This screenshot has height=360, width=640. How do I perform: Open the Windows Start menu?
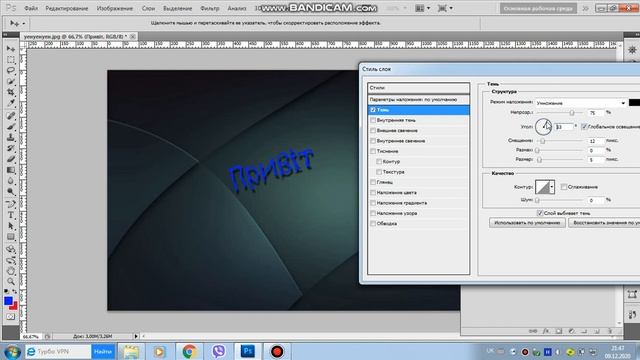pyautogui.click(x=12, y=351)
